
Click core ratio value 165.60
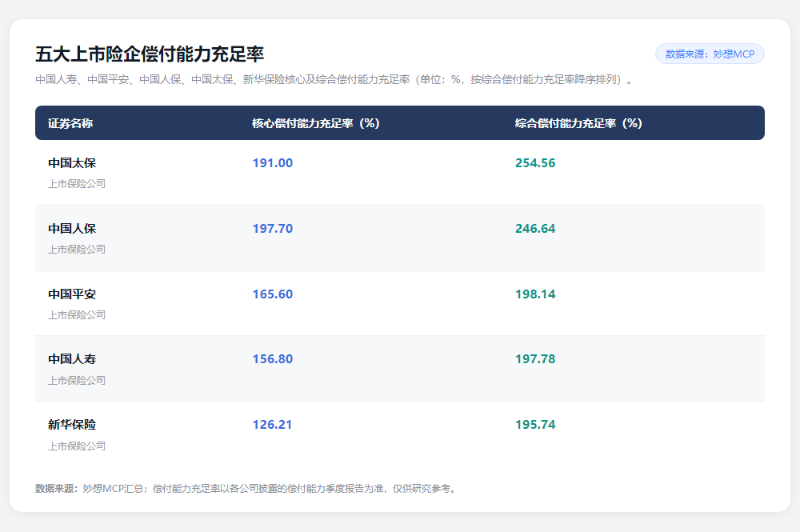pyautogui.click(x=273, y=294)
